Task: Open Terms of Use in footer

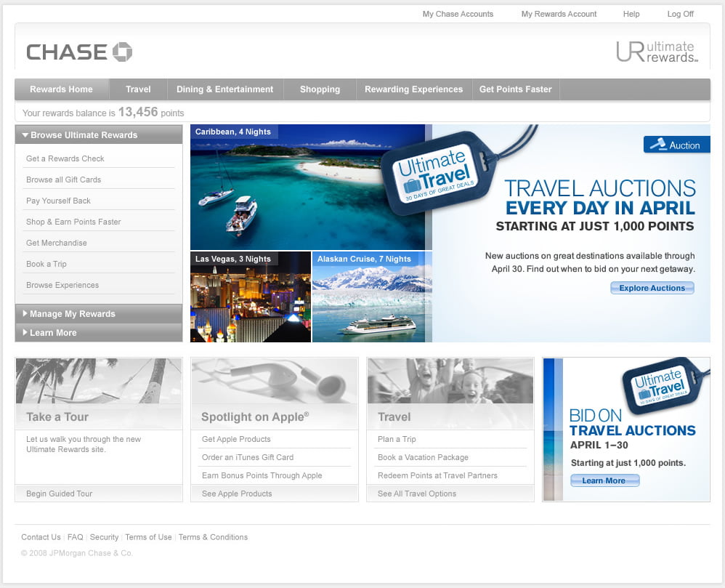Action: 148,537
